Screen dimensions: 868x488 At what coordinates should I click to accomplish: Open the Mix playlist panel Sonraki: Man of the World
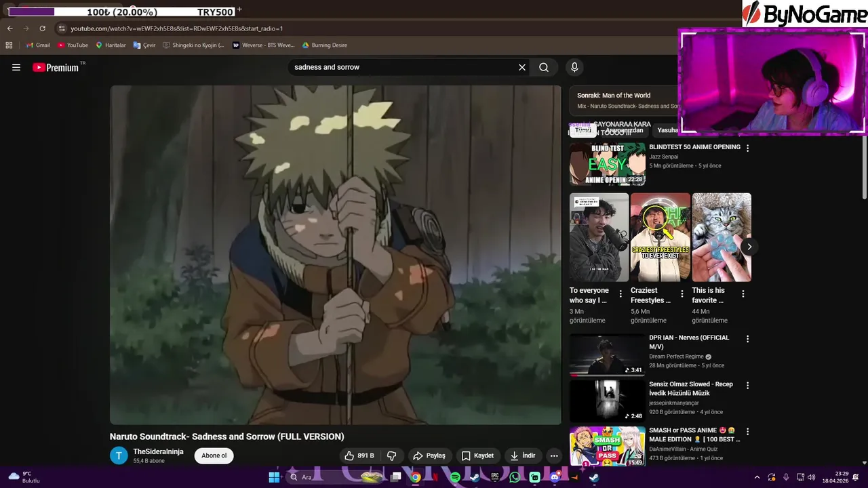[624, 100]
